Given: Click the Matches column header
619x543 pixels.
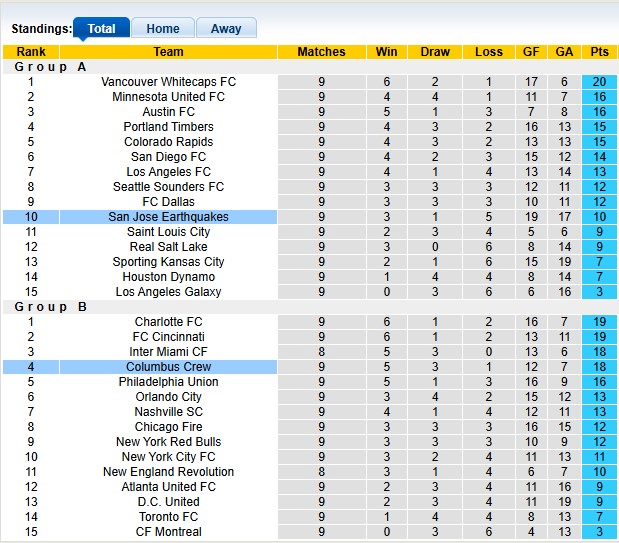Looking at the screenshot, I should (322, 52).
